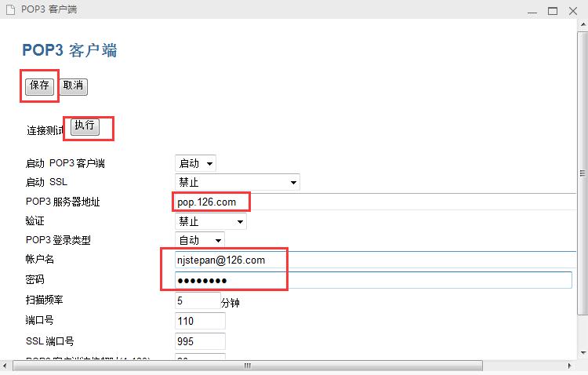Click the vertical scrollbar thumb

point(583,173)
